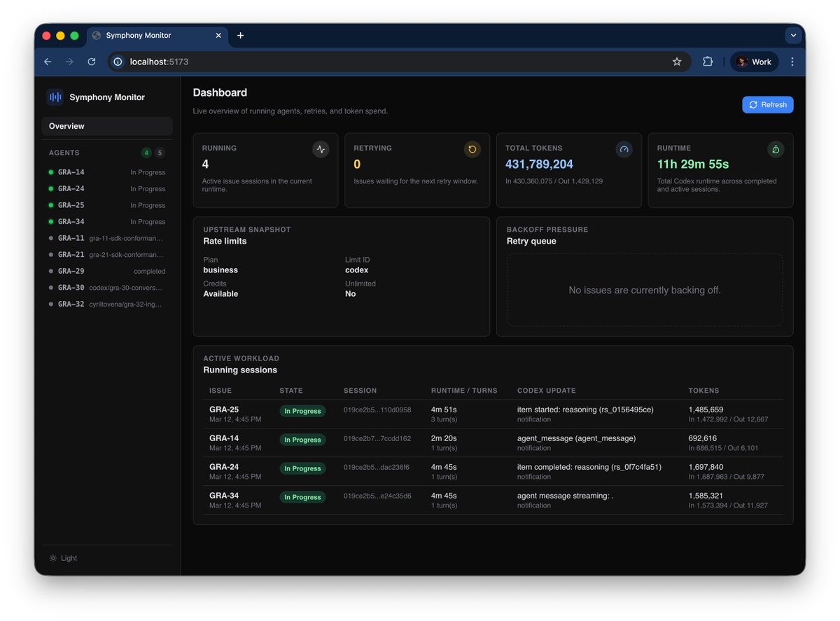
Task: Open agent GRA-25 in the sidebar
Action: [107, 205]
